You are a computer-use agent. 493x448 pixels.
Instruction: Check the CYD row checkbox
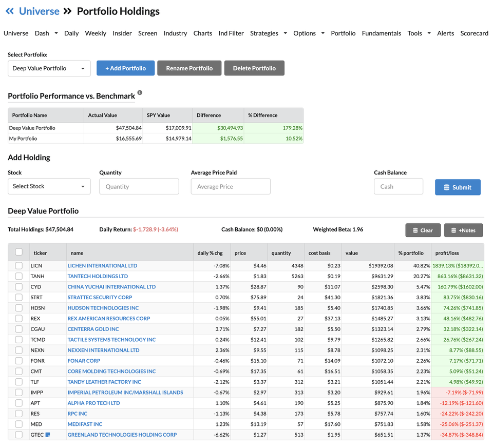point(19,287)
